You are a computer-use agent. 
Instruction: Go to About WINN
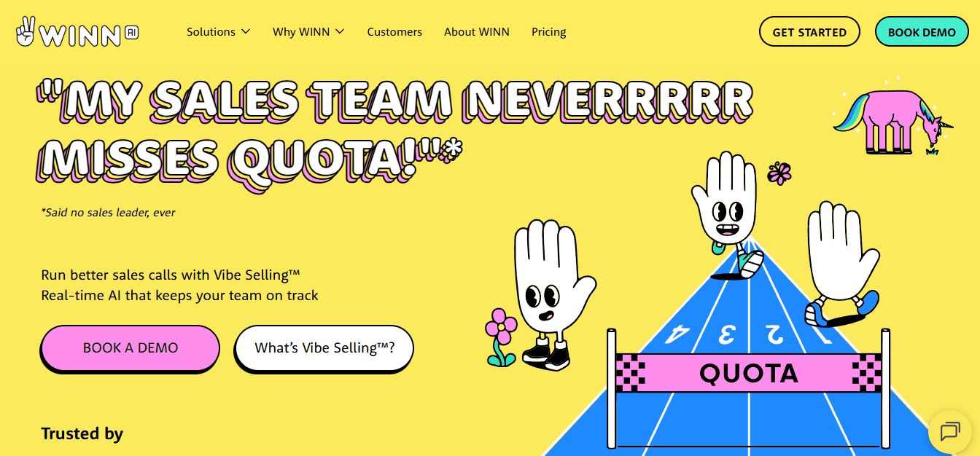tap(477, 32)
